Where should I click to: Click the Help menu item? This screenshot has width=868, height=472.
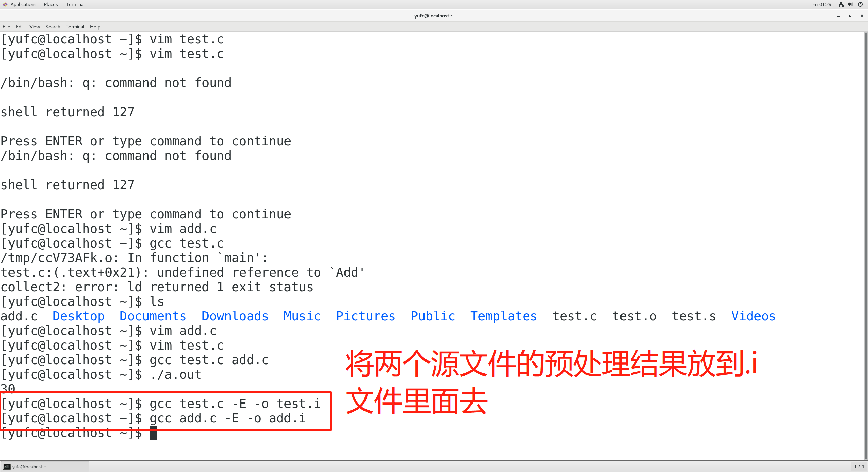(94, 27)
